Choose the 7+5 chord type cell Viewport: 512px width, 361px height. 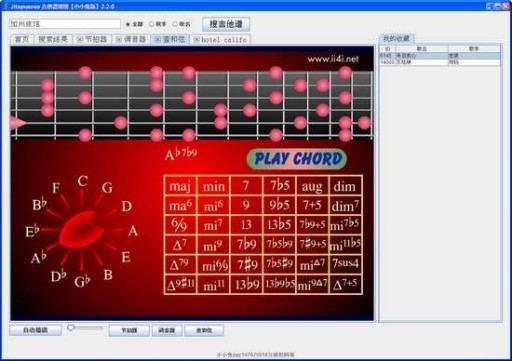click(312, 205)
